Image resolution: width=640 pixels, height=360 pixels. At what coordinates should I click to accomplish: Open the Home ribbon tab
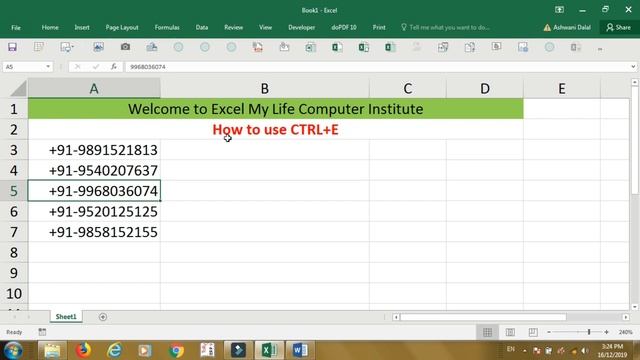tap(50, 27)
